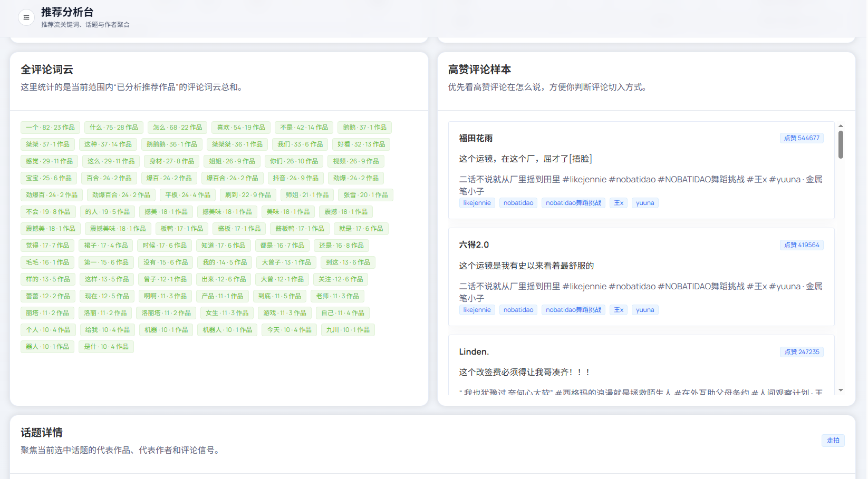Click the word tag 我们·33·6作品
This screenshot has height=479, width=868.
(300, 144)
